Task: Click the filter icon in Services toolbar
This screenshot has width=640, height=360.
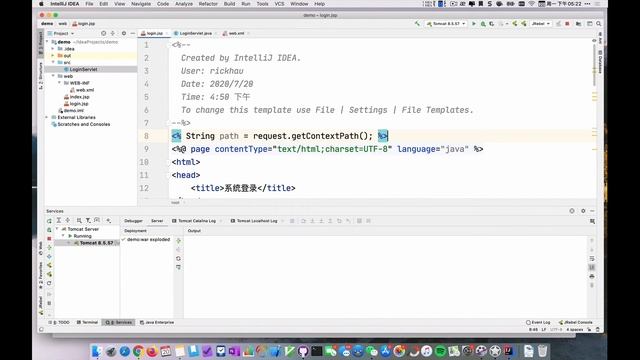Action: [88, 220]
